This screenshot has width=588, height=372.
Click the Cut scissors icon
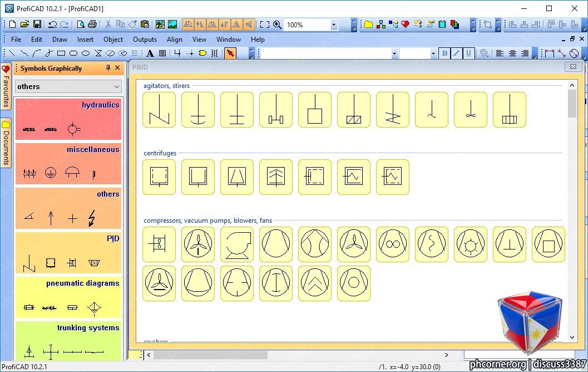pyautogui.click(x=108, y=25)
